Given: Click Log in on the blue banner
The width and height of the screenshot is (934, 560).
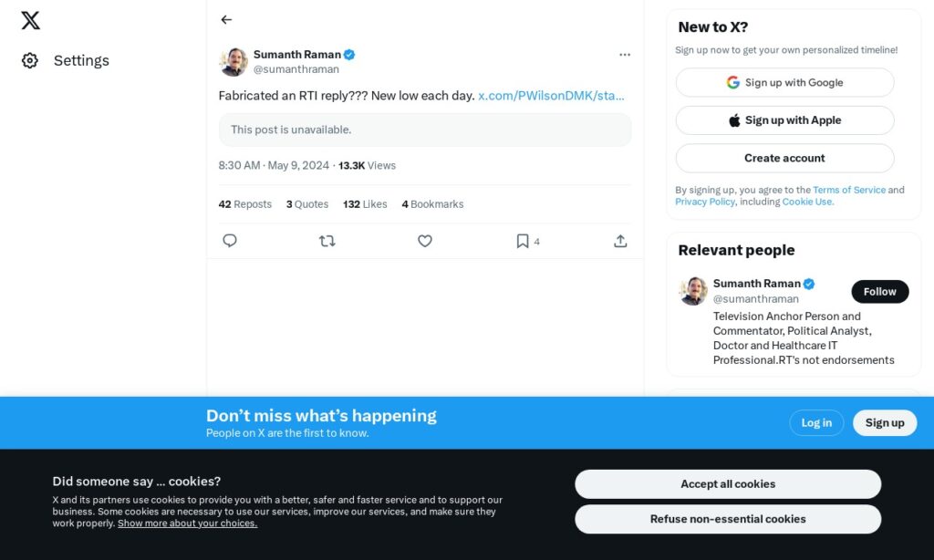Looking at the screenshot, I should click(816, 422).
